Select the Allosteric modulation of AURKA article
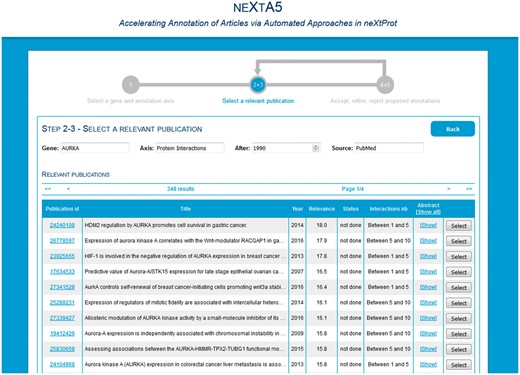 [x=459, y=319]
